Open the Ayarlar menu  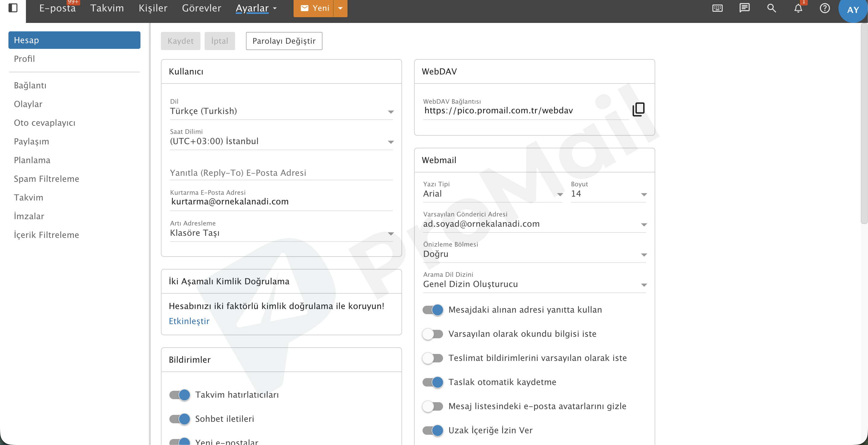[256, 8]
